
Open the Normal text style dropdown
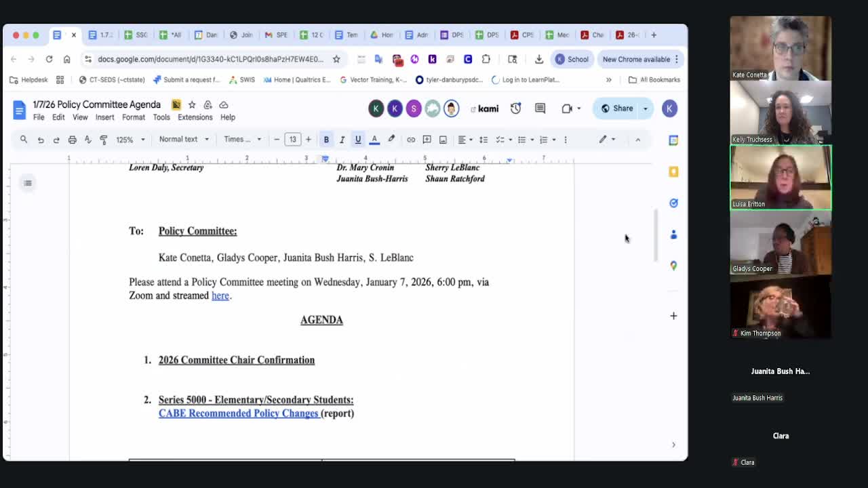click(x=183, y=140)
